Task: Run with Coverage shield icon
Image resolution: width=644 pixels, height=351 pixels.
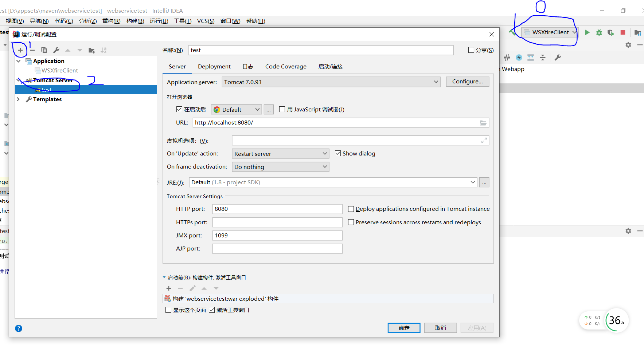Action: coord(611,32)
